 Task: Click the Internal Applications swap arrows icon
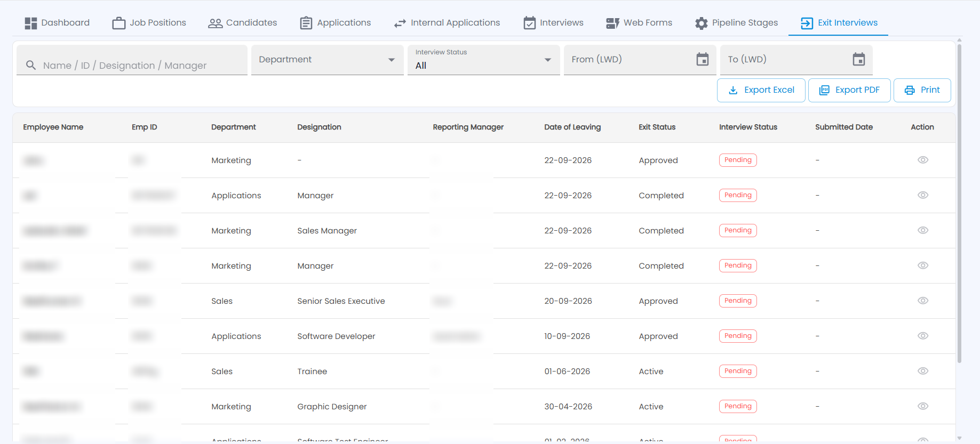point(400,23)
